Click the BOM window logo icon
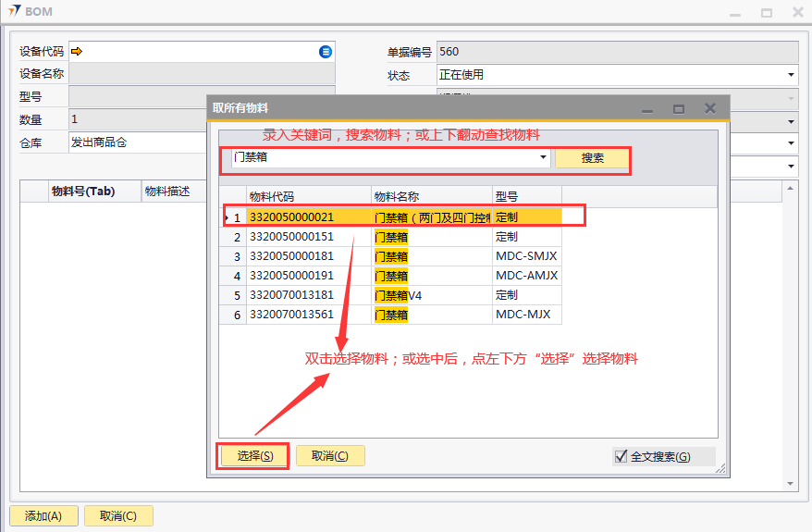Screen dimensions: 812x532 [x=14, y=11]
